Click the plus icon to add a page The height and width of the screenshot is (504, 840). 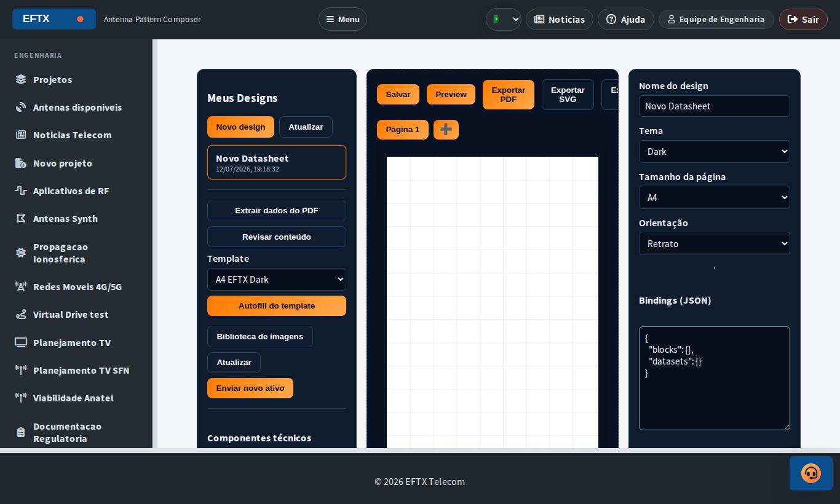click(446, 130)
